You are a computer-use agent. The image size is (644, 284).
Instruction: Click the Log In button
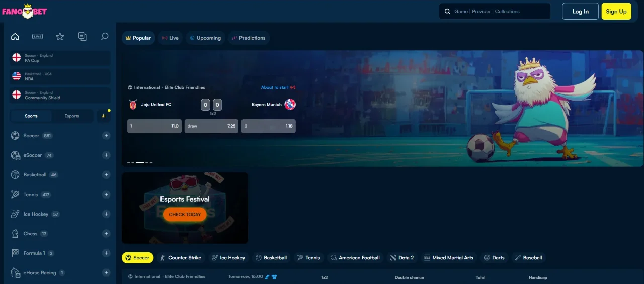(x=580, y=11)
